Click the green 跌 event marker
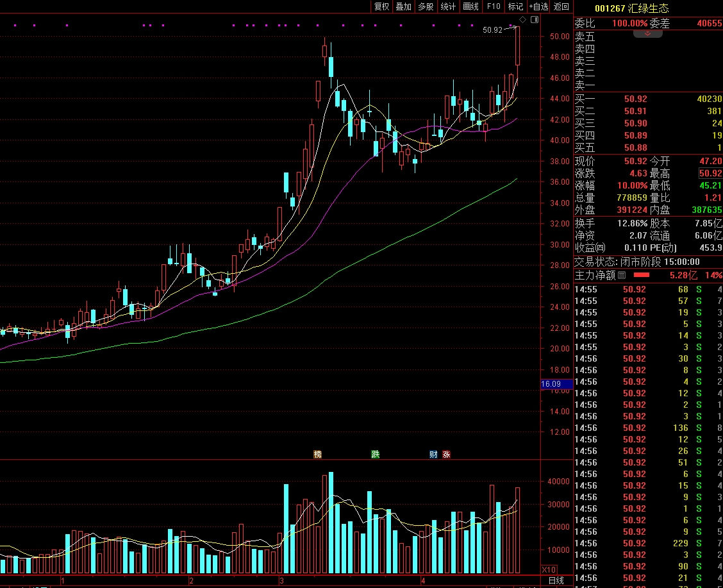Viewport: 723px width, 588px height. (x=375, y=455)
